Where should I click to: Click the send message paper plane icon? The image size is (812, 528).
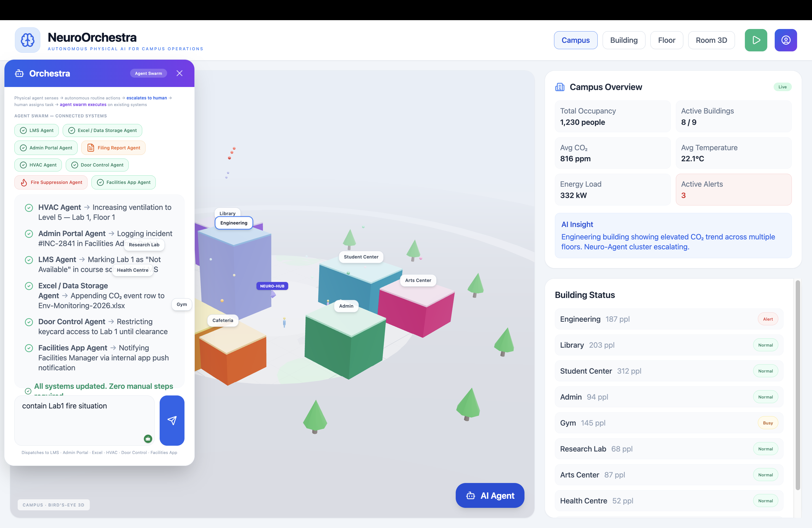coord(172,420)
